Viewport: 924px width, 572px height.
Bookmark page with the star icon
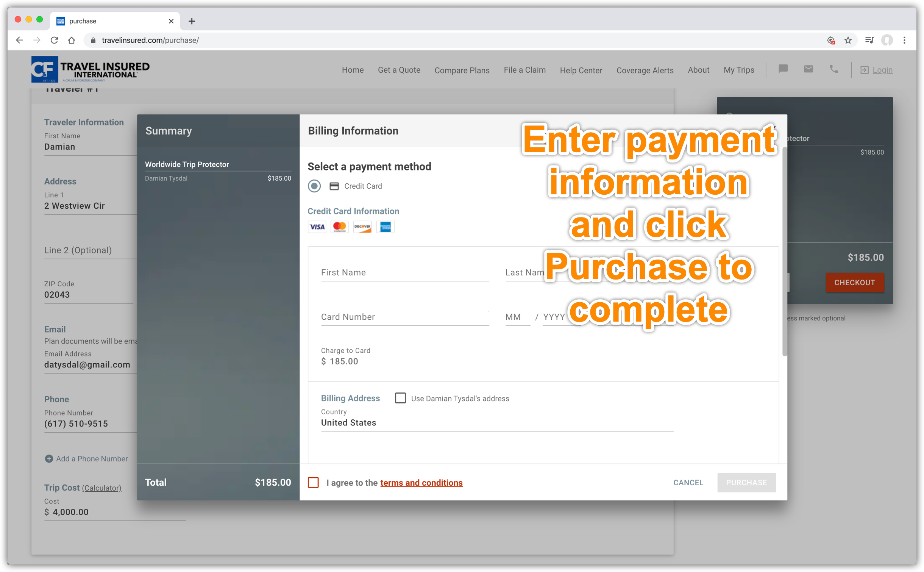(x=848, y=40)
